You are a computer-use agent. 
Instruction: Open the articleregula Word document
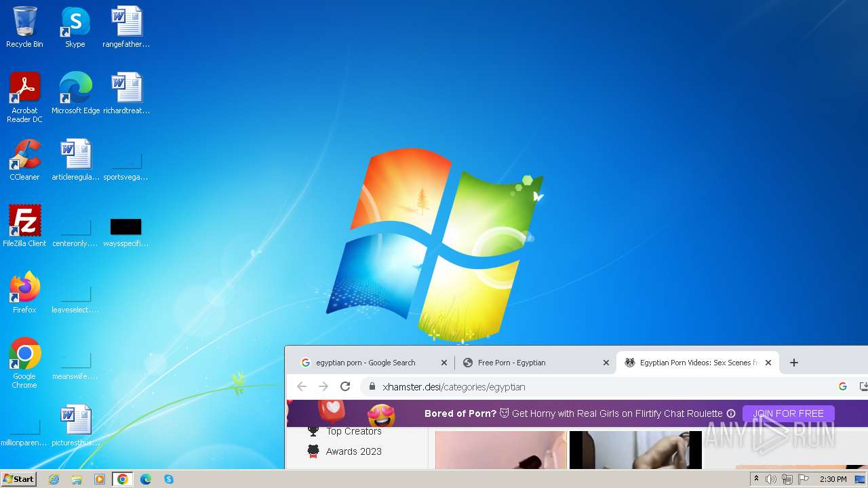75,160
